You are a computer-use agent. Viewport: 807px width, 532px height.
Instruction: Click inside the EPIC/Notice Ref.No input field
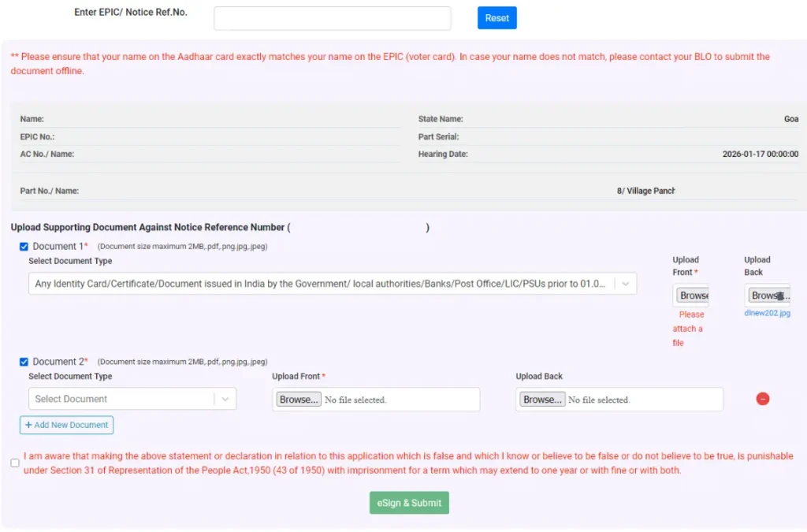(x=332, y=17)
